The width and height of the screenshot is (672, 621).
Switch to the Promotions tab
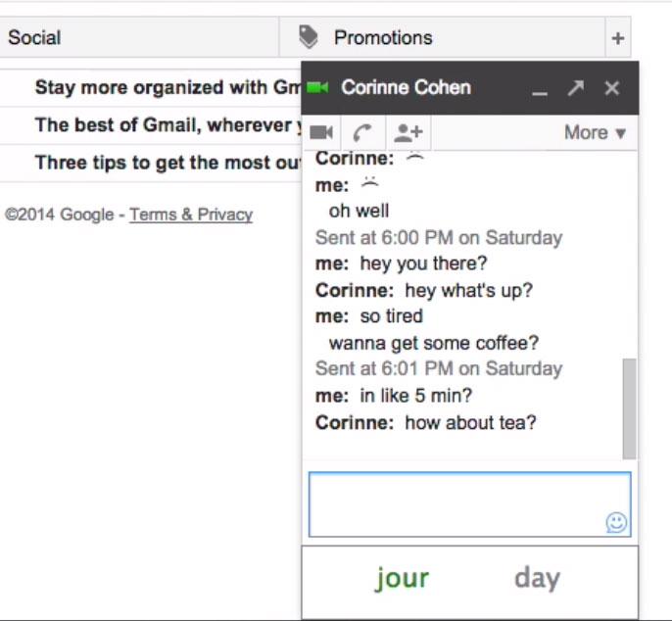tap(443, 37)
